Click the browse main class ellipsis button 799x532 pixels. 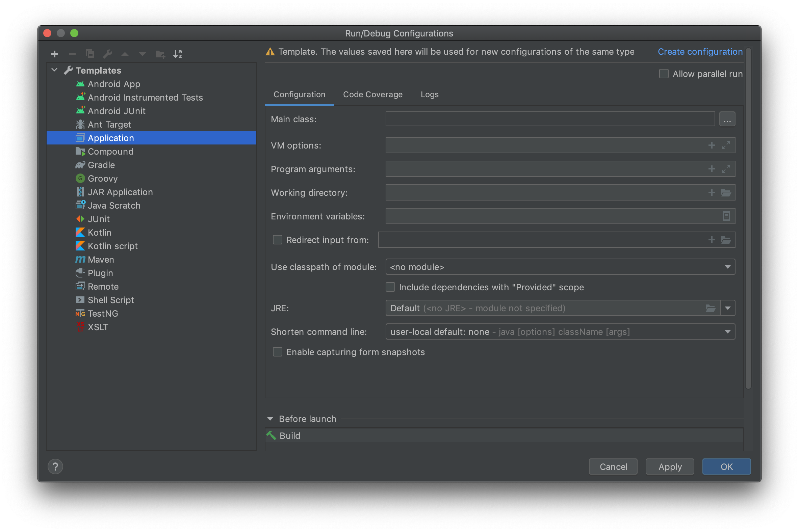coord(727,119)
